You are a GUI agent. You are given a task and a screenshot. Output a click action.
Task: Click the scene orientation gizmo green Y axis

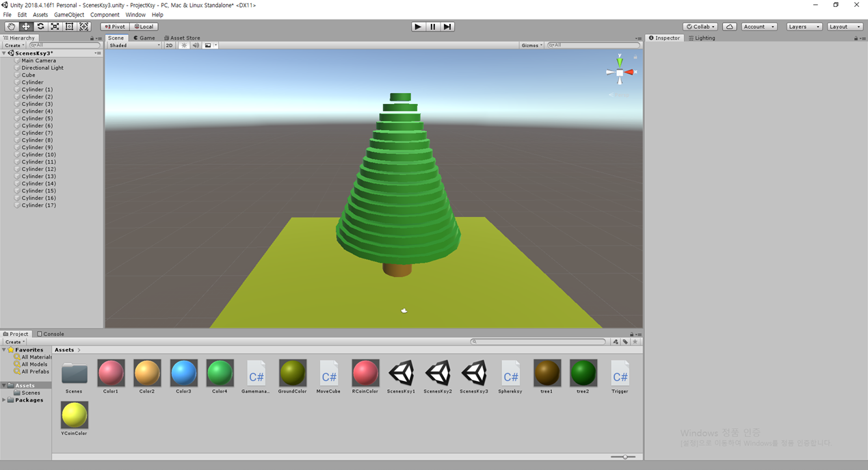[x=620, y=62]
